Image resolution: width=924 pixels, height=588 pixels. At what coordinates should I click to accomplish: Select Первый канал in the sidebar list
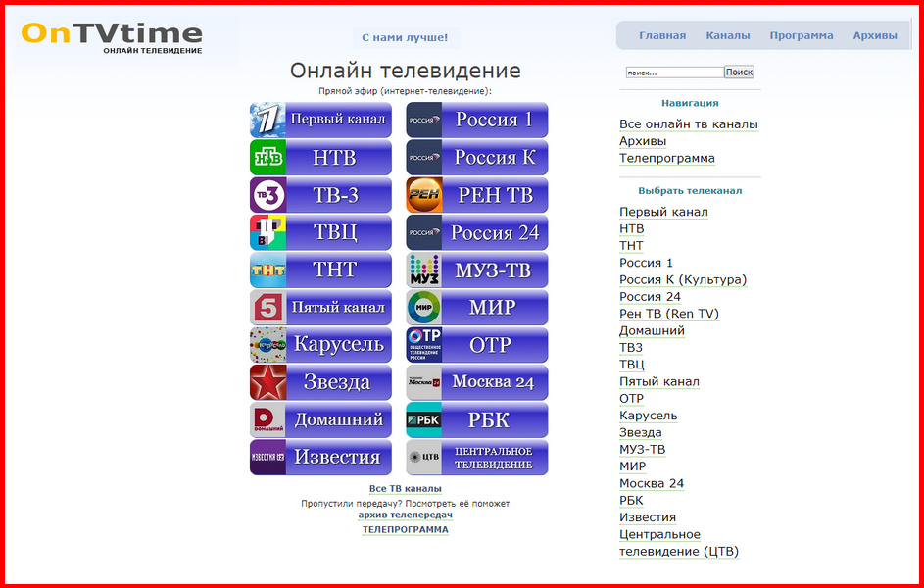pos(663,212)
